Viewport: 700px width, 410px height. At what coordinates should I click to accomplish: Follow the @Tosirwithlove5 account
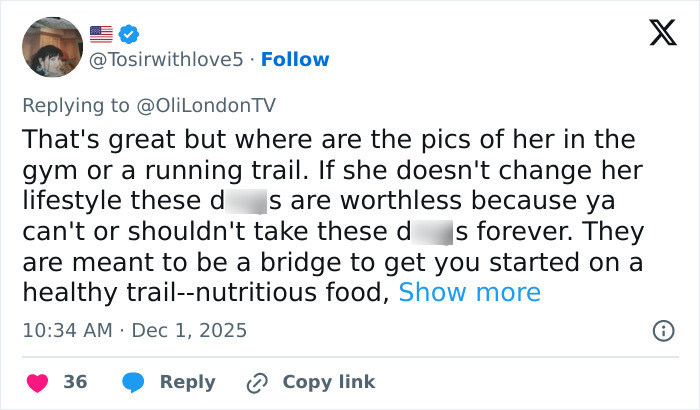point(295,60)
